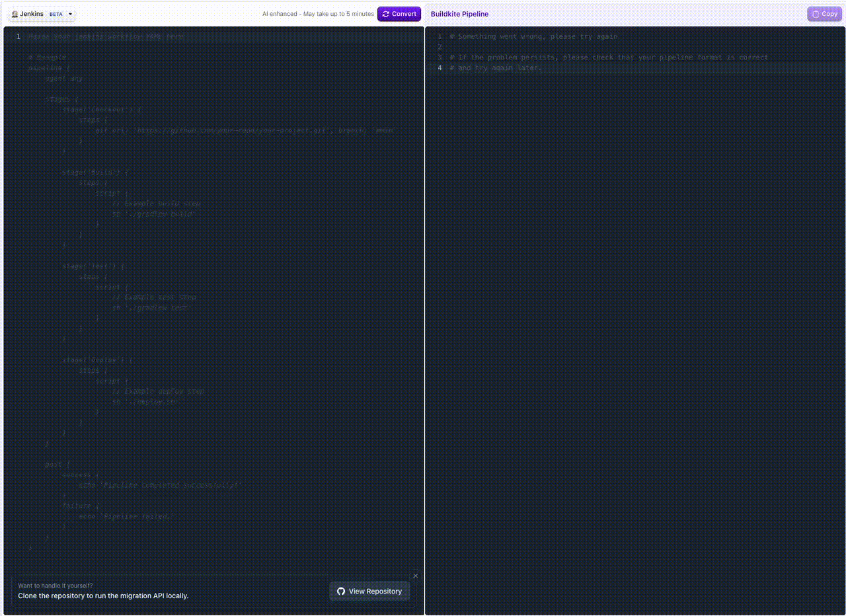Screen dimensions: 846x616
Task: Click the 'post {' line in the example
Action: (x=58, y=465)
